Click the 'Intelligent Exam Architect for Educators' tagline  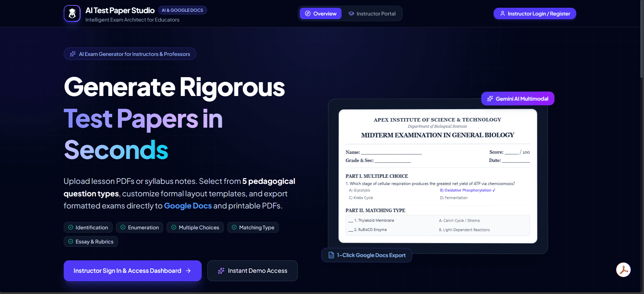point(133,20)
